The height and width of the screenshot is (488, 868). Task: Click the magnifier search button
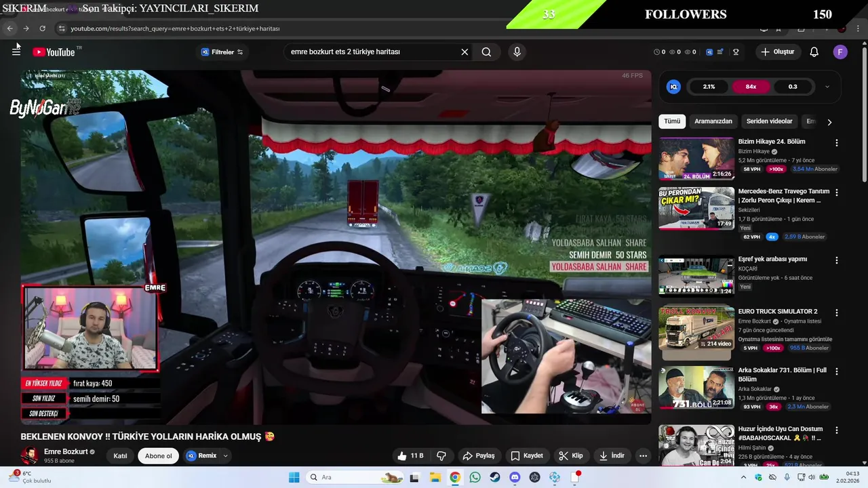click(x=486, y=52)
